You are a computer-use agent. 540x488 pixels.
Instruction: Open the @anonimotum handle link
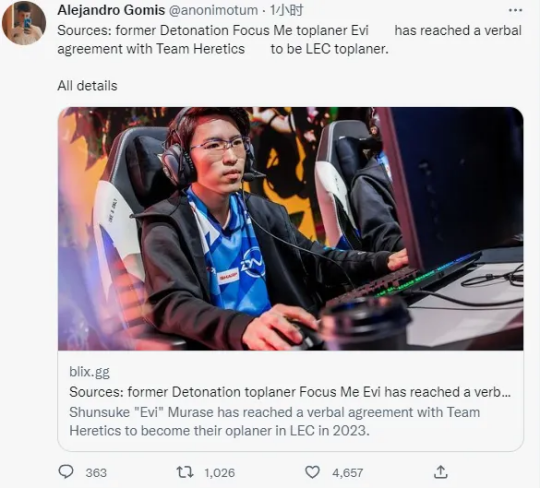point(214,10)
